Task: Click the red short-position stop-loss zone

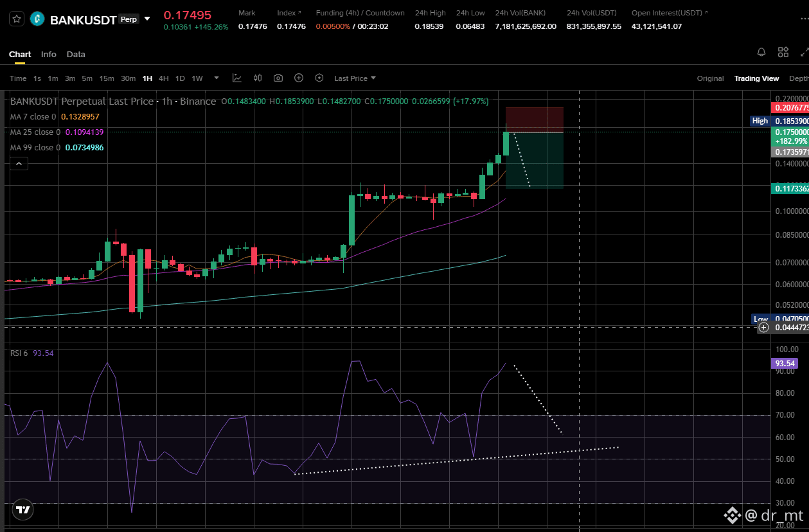Action: click(x=535, y=120)
